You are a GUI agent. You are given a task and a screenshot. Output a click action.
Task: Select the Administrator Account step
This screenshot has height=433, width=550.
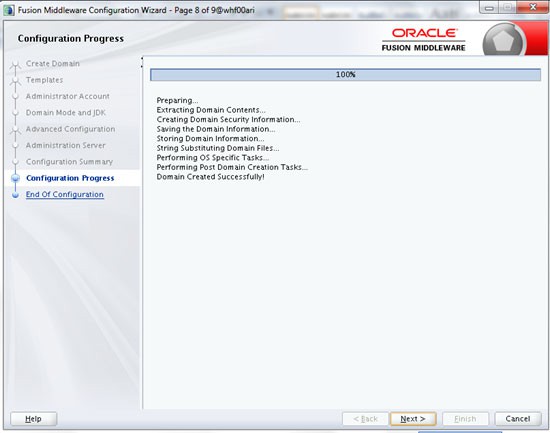68,96
